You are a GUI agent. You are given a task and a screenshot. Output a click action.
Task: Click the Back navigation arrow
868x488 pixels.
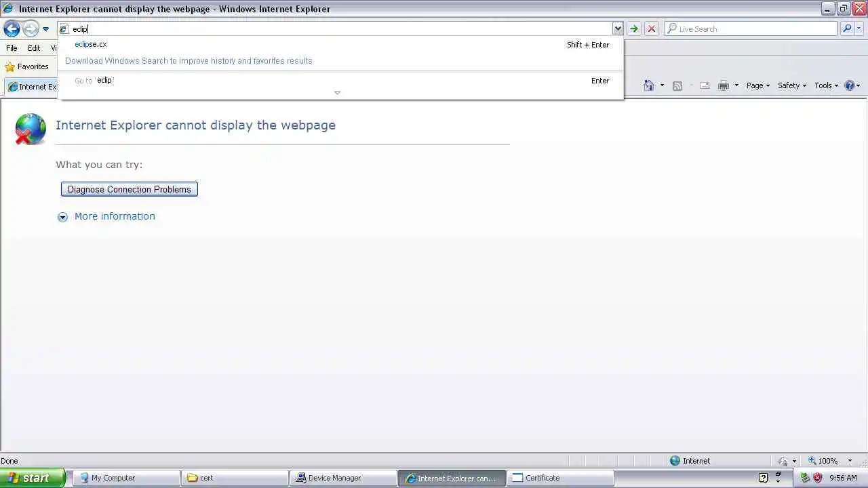click(12, 28)
